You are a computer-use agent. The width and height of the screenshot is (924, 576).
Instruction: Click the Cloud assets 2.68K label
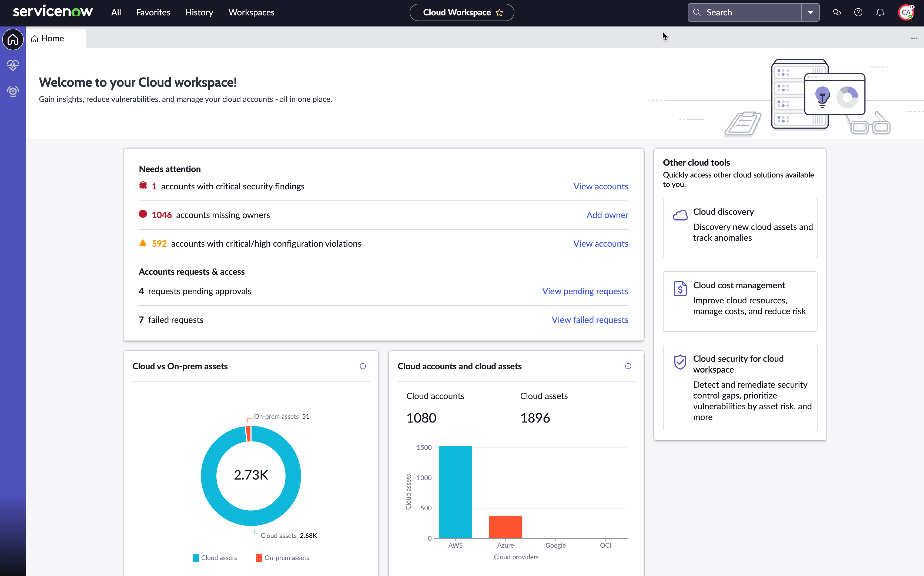point(289,536)
